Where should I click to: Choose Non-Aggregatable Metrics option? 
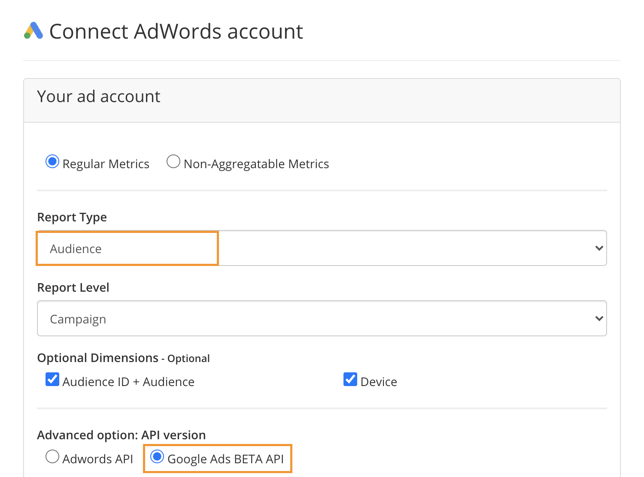click(173, 161)
